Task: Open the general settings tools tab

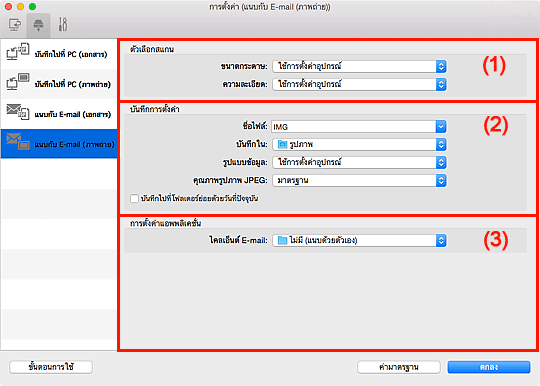Action: point(63,25)
